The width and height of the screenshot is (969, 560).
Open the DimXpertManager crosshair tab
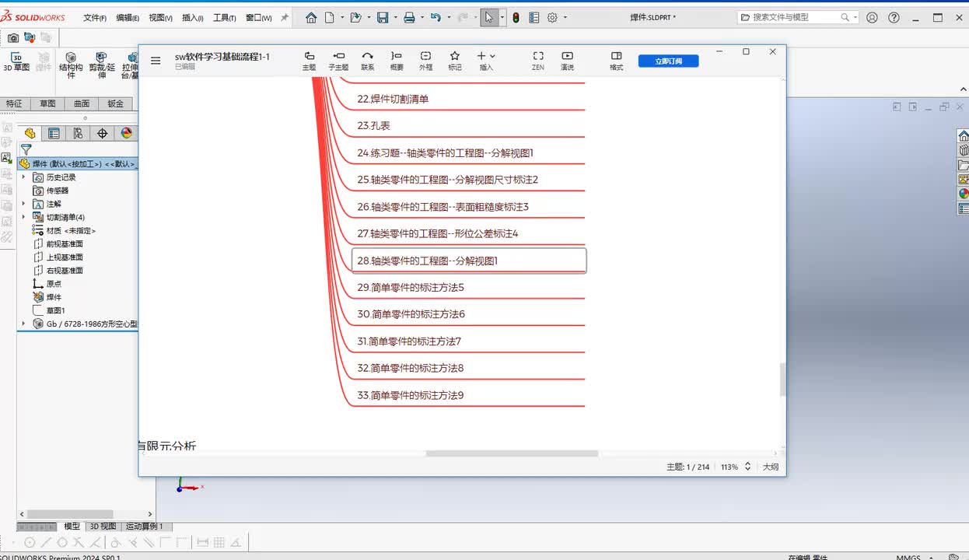(102, 133)
